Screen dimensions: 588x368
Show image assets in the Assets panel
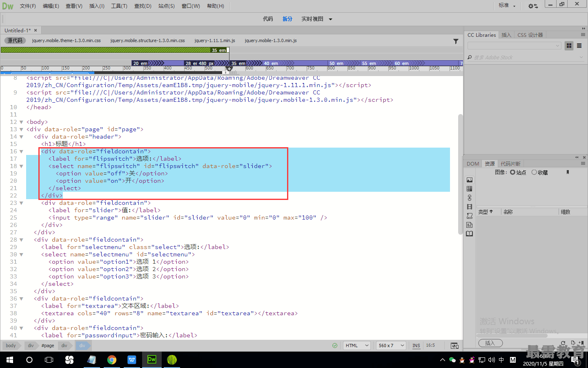coord(470,180)
